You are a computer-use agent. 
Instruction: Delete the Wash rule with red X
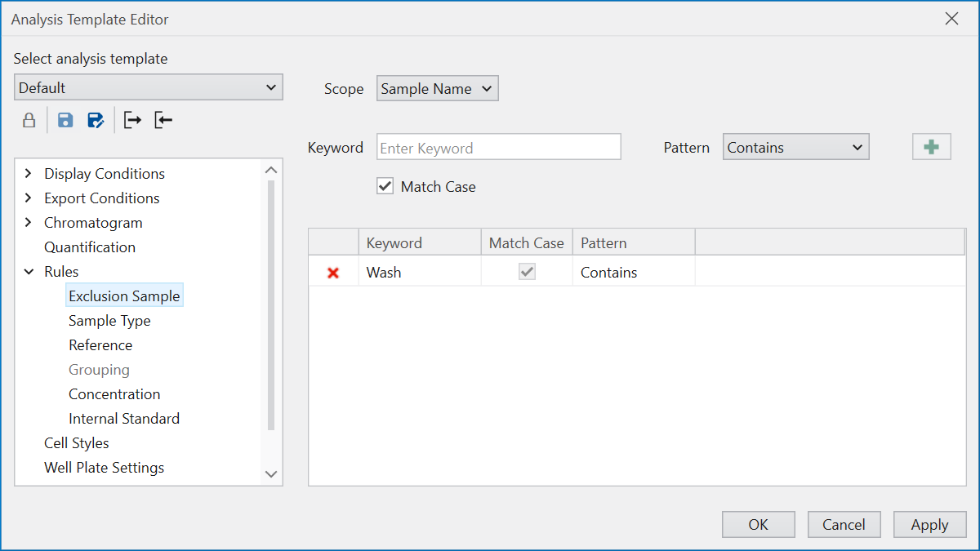point(333,273)
